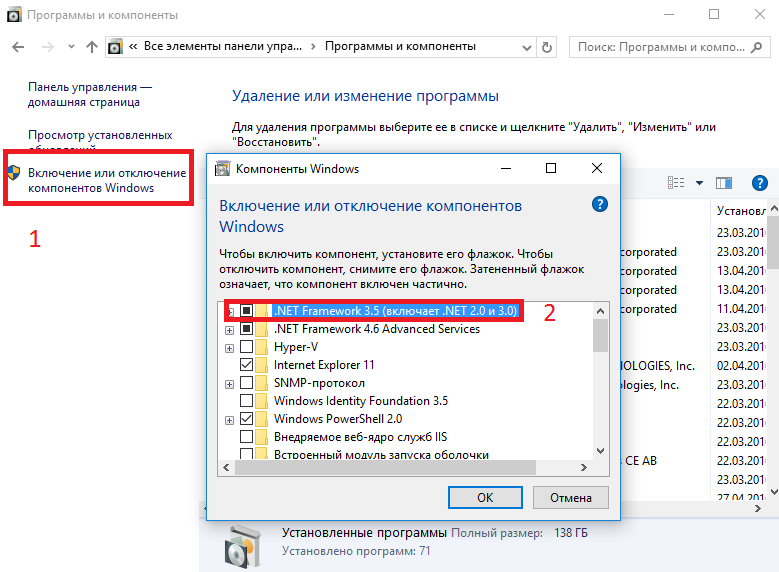Expand the address bar history dropdown

[527, 48]
